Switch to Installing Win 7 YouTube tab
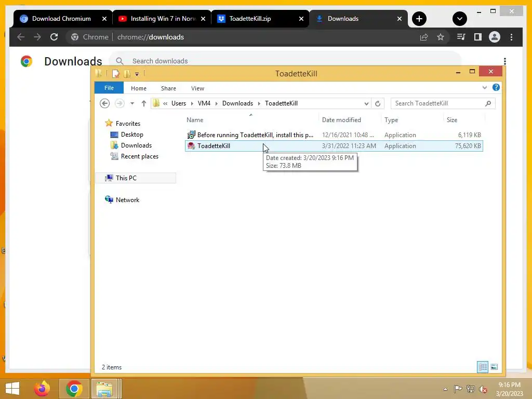The image size is (532, 399). point(163,19)
